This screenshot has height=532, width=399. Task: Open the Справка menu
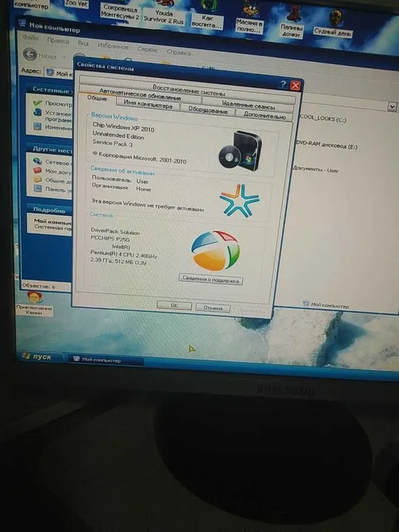[178, 53]
